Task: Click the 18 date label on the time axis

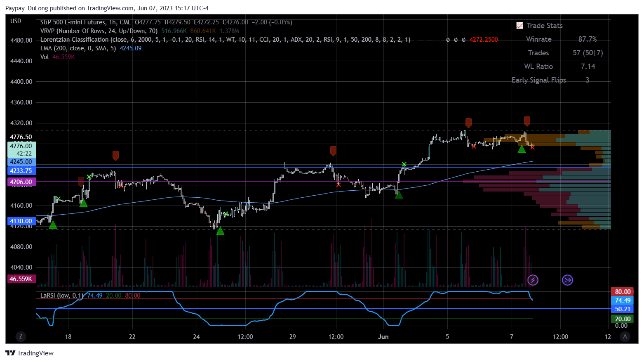Action: click(x=68, y=337)
